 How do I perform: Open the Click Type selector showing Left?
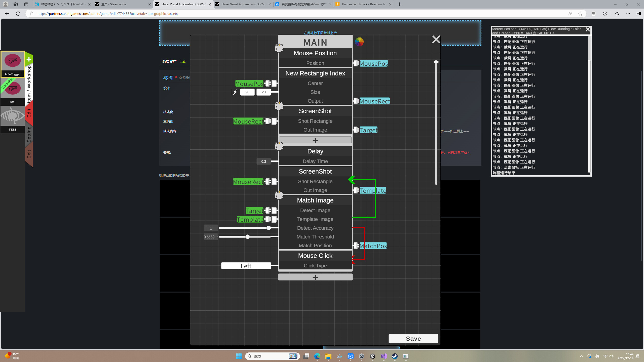(x=246, y=266)
